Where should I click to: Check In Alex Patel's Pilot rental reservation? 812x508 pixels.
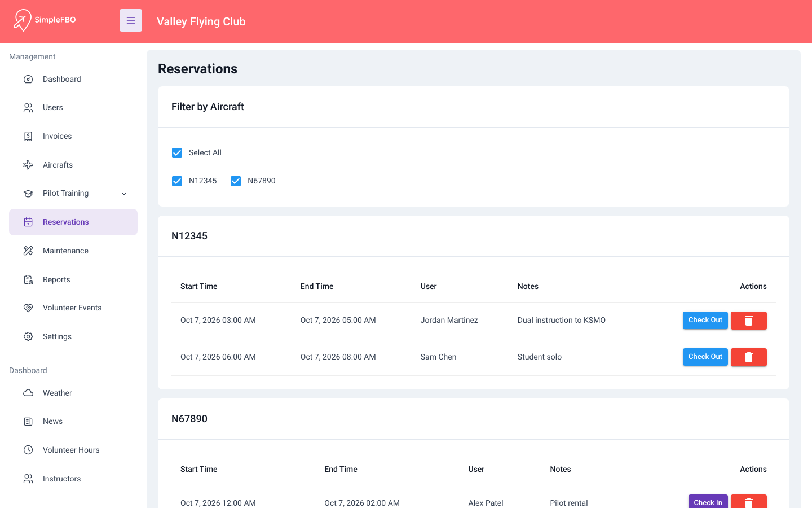708,502
